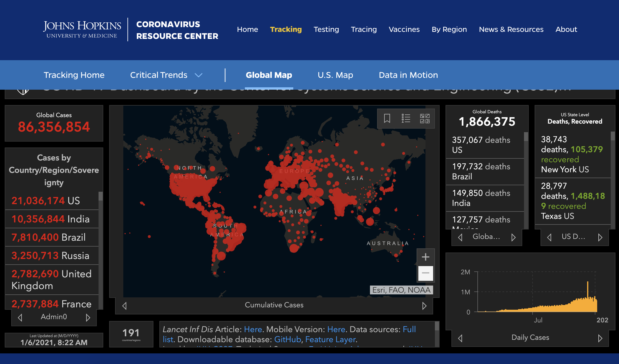Step back from the Global Deaths panel
This screenshot has height=364, width=619.
460,237
